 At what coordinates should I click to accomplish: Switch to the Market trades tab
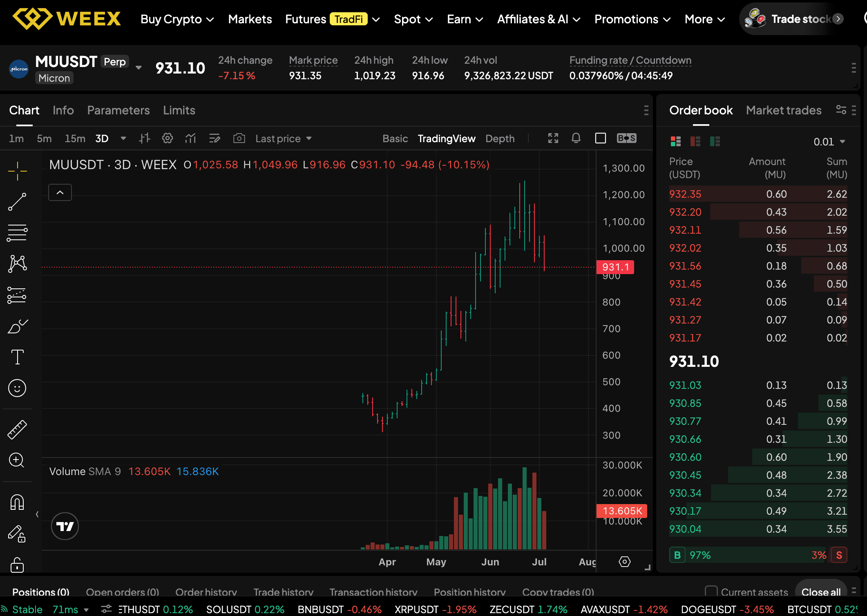[784, 110]
